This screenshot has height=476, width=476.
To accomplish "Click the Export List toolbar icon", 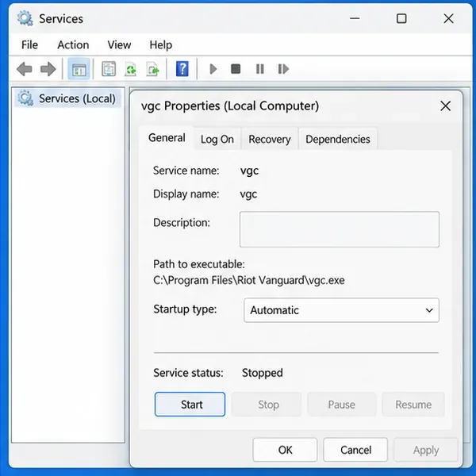I will click(153, 69).
